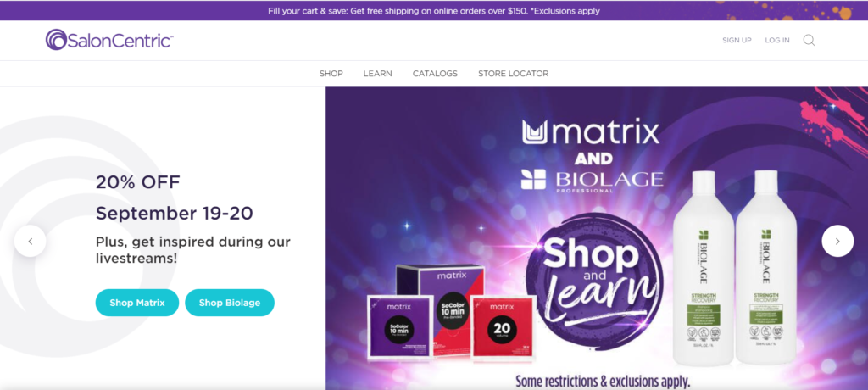
Task: Open the SHOP menu
Action: pos(331,74)
